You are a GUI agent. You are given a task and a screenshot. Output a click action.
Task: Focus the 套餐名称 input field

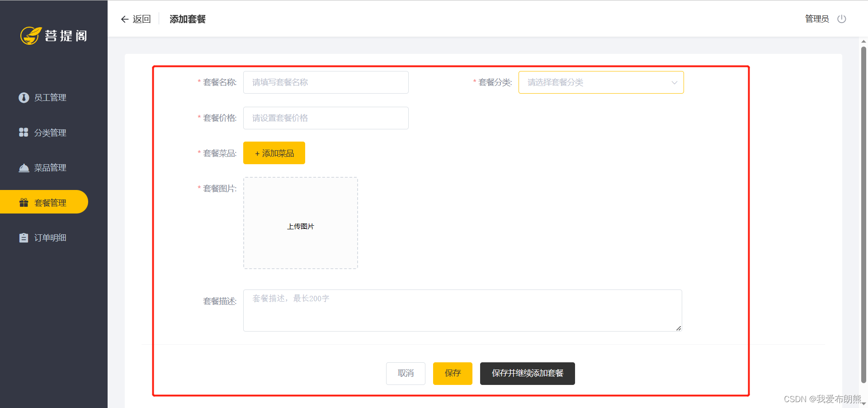[x=326, y=82]
